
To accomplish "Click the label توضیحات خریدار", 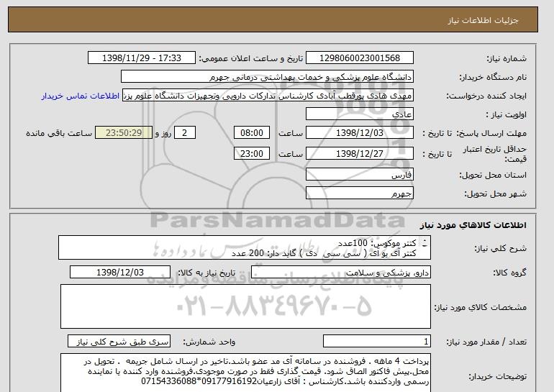I will [497, 376].
